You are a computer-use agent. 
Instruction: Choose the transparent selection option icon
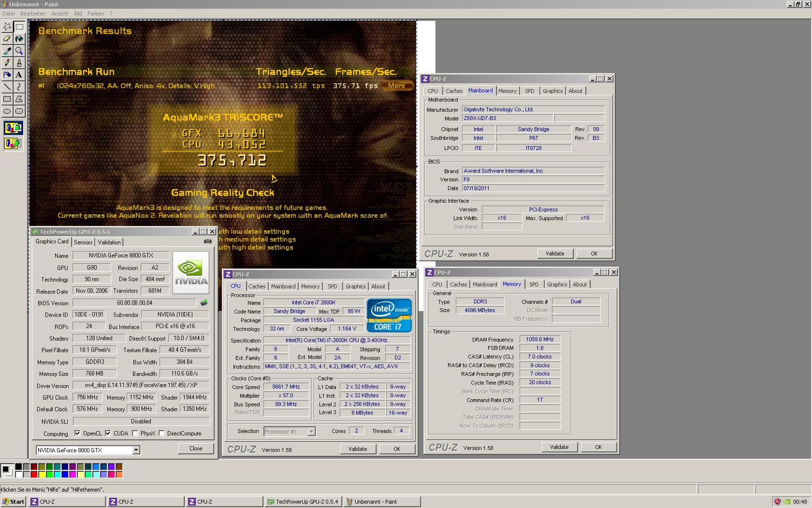(x=13, y=144)
